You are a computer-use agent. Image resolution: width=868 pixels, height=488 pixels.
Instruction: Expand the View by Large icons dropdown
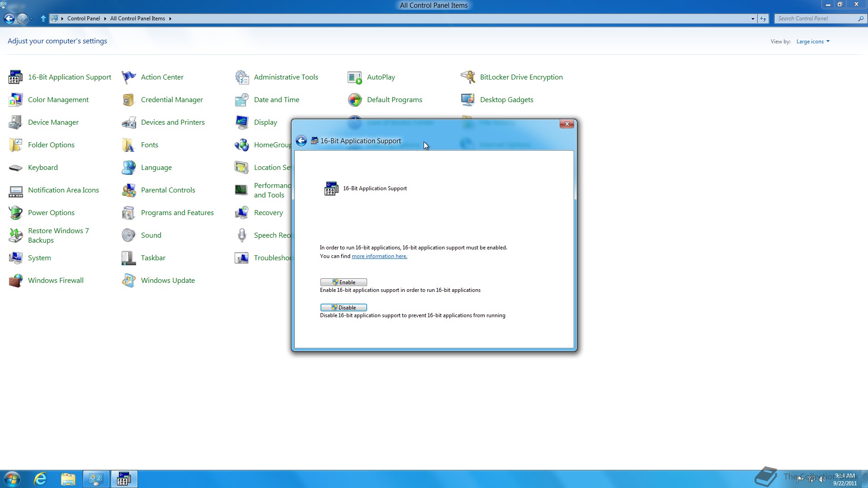point(813,42)
